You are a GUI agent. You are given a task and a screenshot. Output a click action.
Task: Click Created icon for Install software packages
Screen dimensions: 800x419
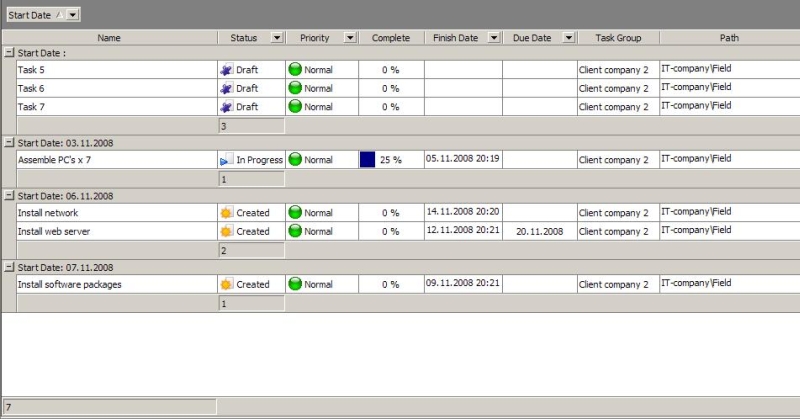[x=226, y=284]
